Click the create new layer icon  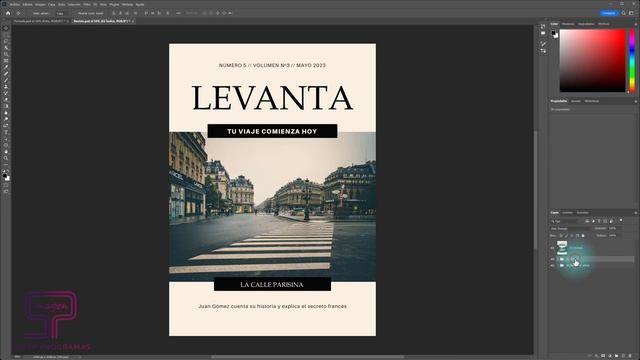[623, 356]
